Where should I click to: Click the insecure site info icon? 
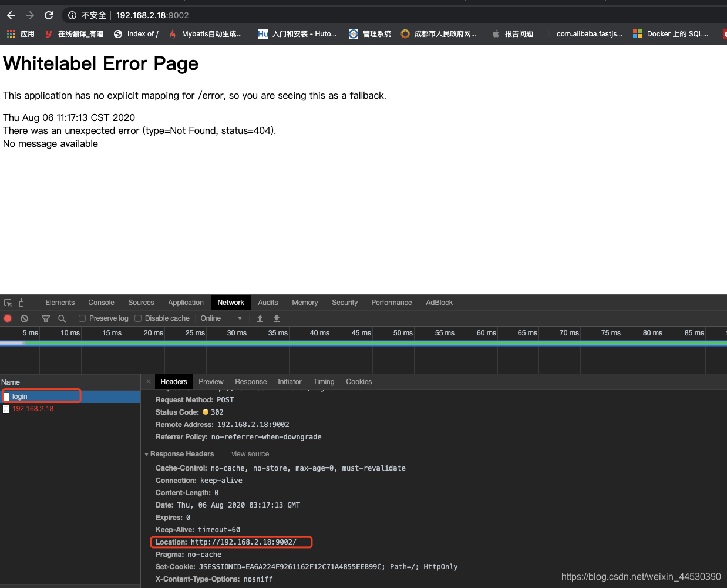72,15
